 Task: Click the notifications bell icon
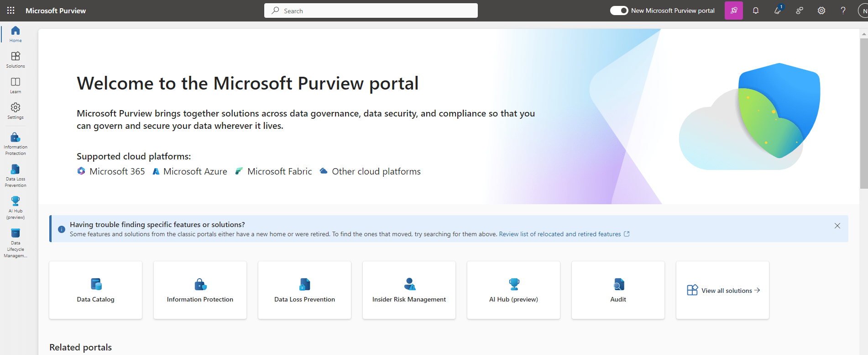(x=756, y=11)
